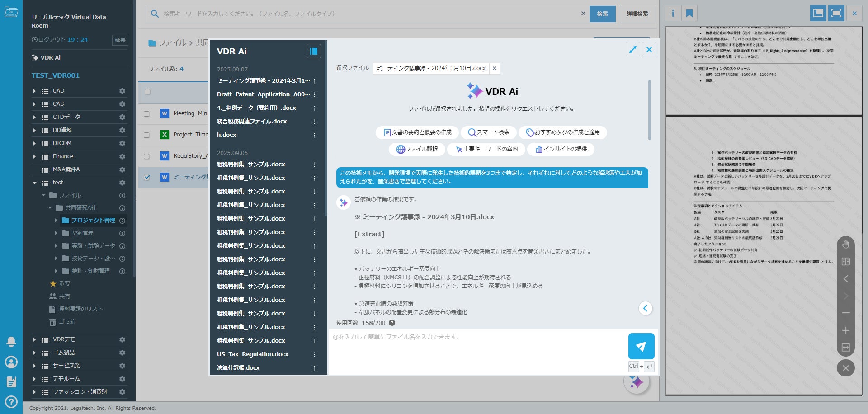Screen dimensions: 868x414
Task: Check the Meeting_Min file checkbox
Action: [x=146, y=114]
